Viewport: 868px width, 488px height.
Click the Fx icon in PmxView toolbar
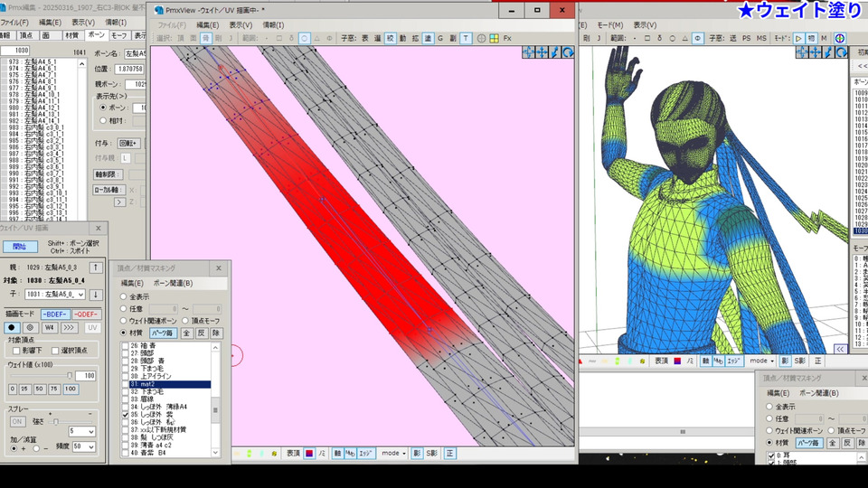click(x=507, y=39)
